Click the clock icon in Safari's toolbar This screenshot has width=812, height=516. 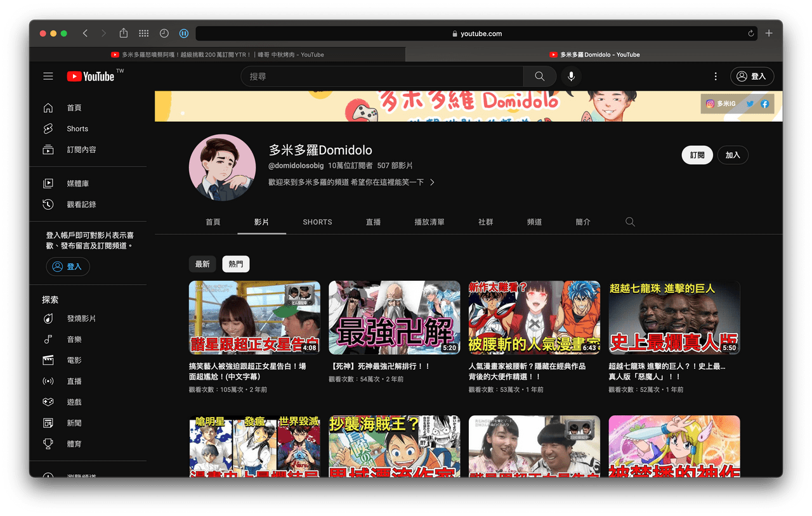(x=164, y=33)
